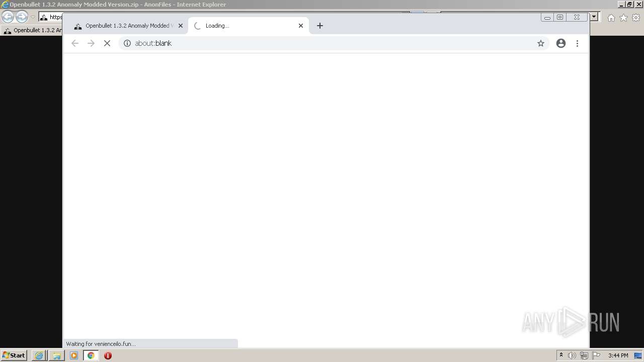Select the Internet Explorer Openbullet tab
This screenshot has height=362, width=644.
[x=32, y=30]
